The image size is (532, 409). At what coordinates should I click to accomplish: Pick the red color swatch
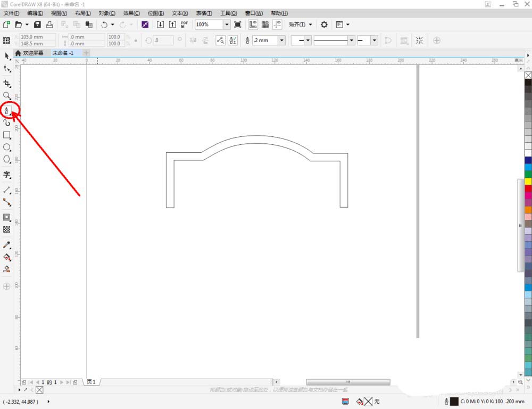(528, 188)
